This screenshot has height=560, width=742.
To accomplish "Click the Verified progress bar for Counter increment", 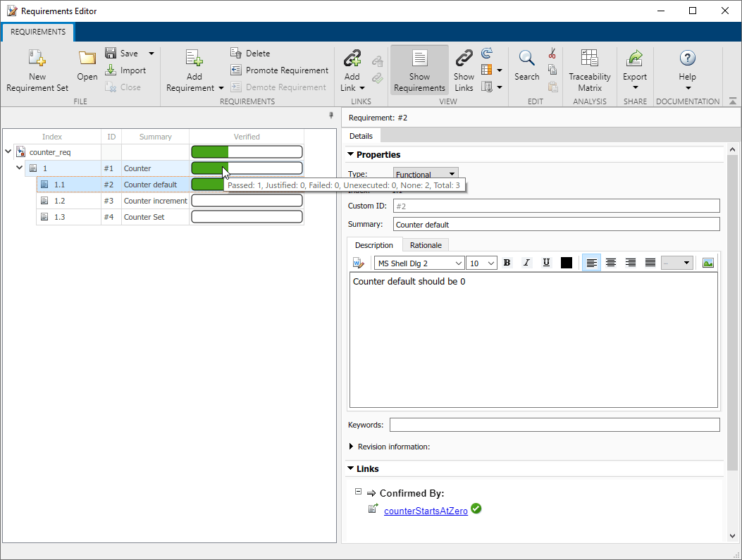I will pos(247,200).
